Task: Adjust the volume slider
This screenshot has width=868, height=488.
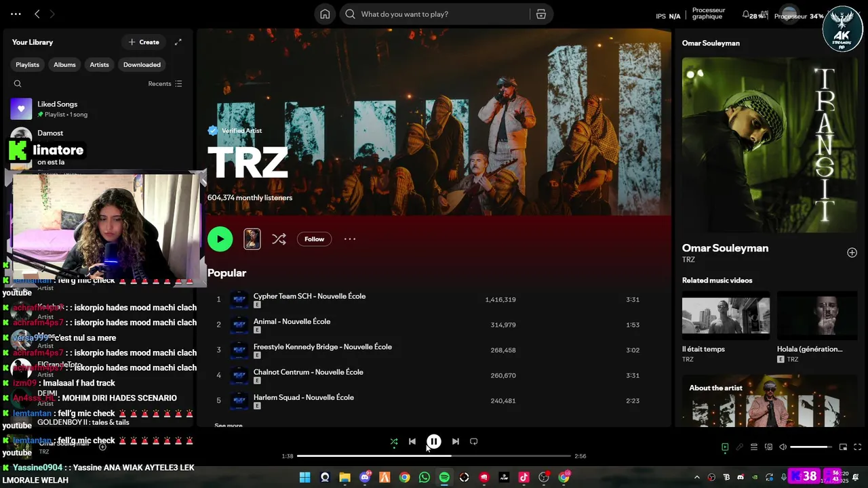Action: coord(811,447)
